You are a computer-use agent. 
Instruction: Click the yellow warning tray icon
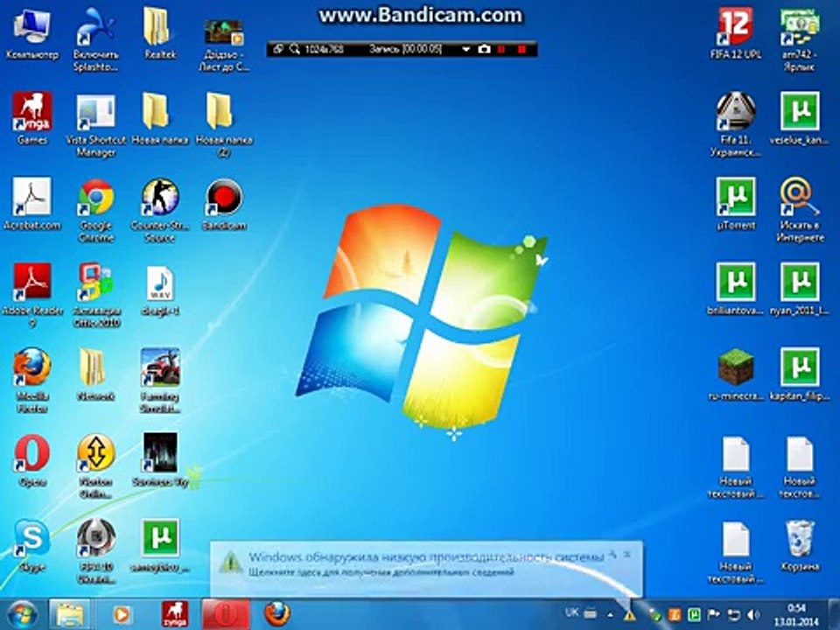[x=629, y=615]
